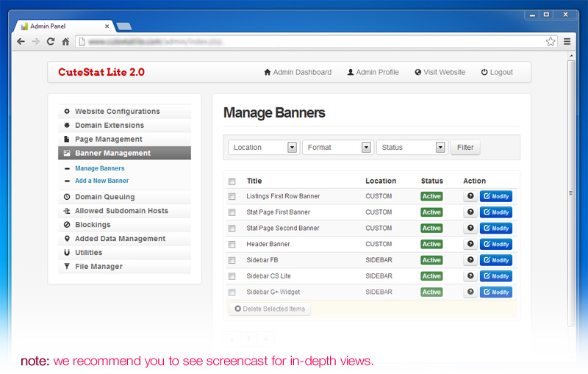Click info icon for Sidebar G+ Widget

470,292
